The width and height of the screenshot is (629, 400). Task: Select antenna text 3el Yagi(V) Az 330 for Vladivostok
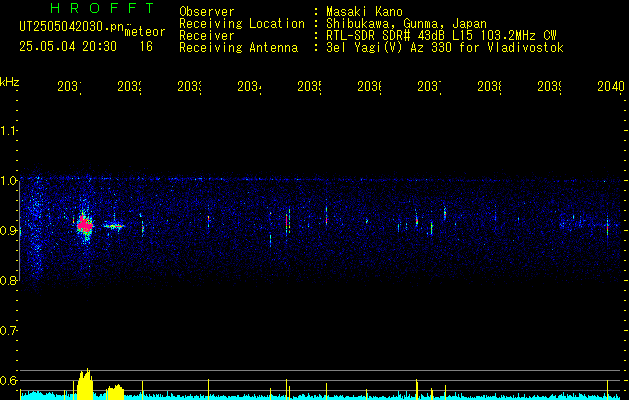[445, 48]
